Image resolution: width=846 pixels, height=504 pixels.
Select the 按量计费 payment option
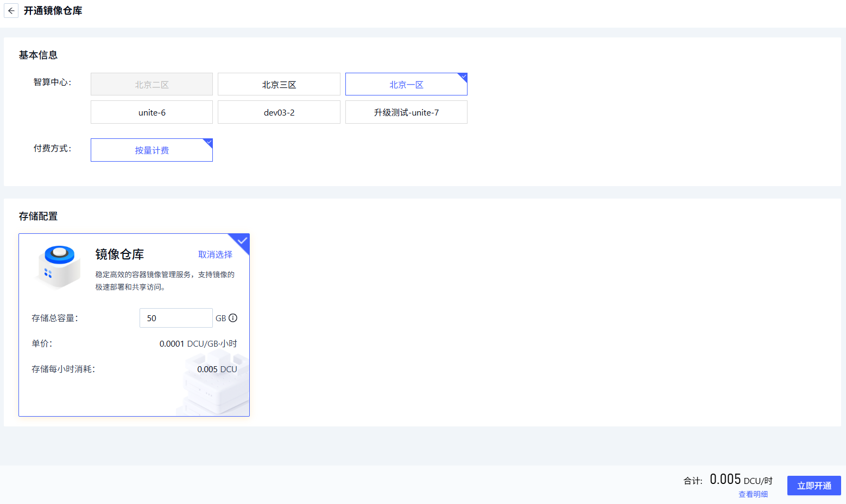coord(151,150)
